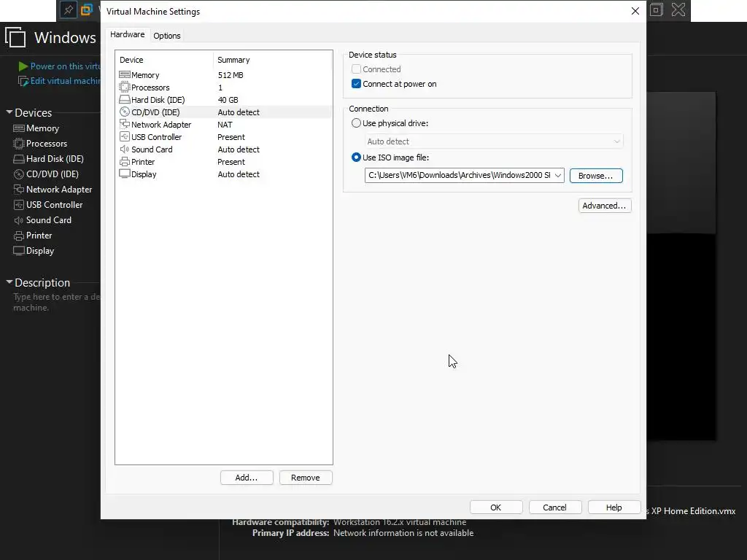Select the Use physical drive radio button

356,122
